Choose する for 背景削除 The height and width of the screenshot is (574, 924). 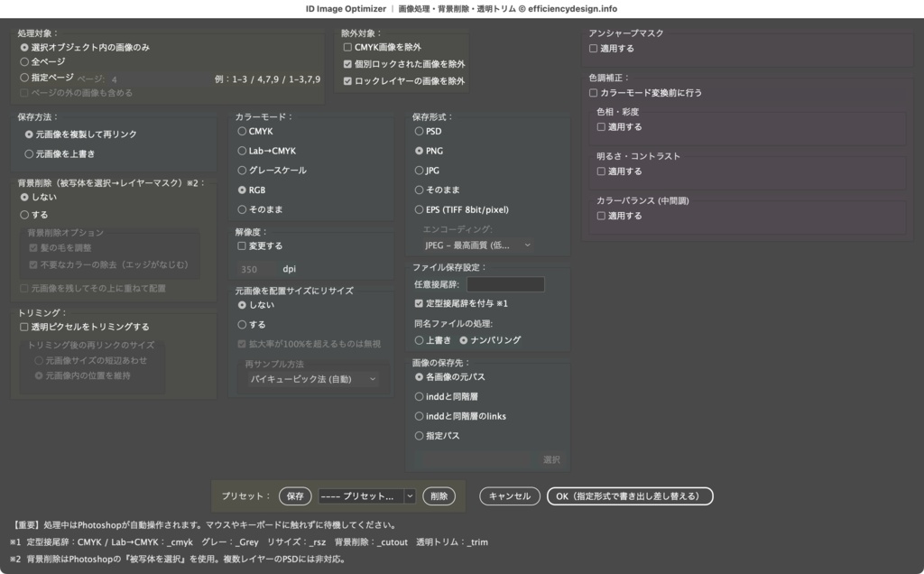pos(34,215)
